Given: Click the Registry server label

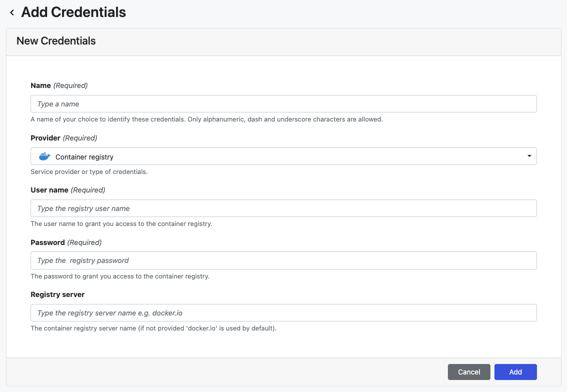Looking at the screenshot, I should pyautogui.click(x=58, y=294).
